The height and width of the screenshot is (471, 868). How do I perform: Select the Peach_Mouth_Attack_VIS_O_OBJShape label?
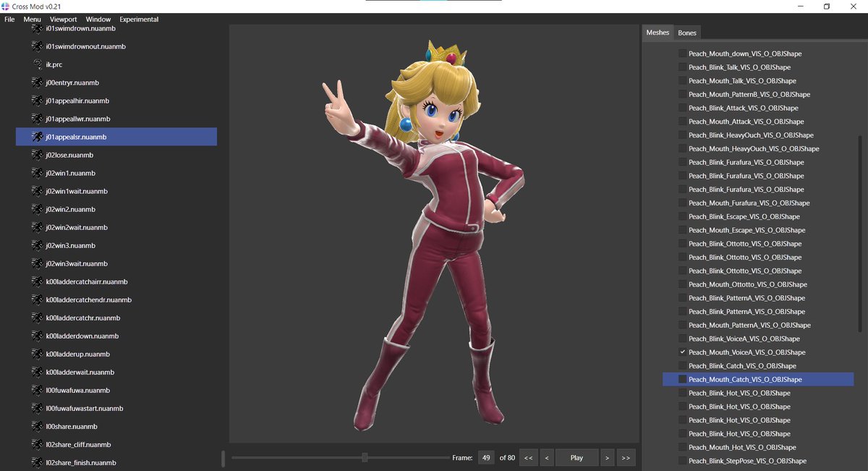(x=746, y=122)
